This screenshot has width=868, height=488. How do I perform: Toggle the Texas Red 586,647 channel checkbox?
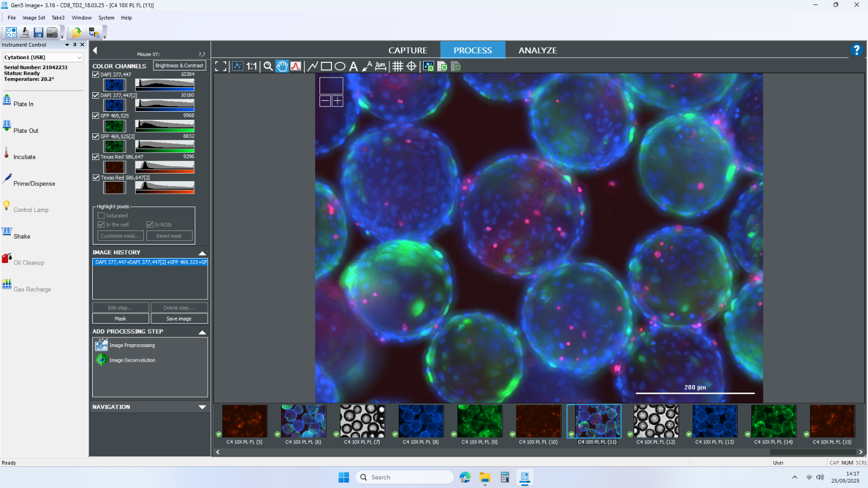coord(96,157)
